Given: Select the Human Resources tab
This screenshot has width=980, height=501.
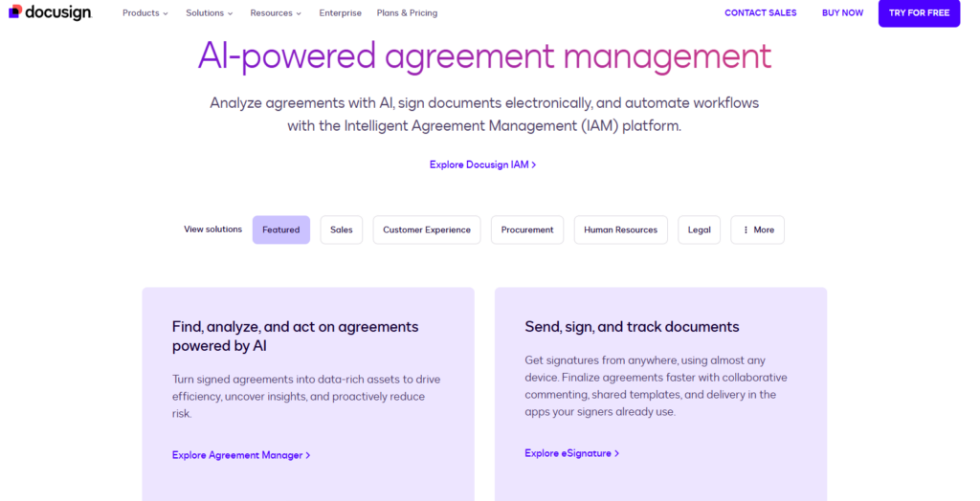Looking at the screenshot, I should [x=620, y=229].
